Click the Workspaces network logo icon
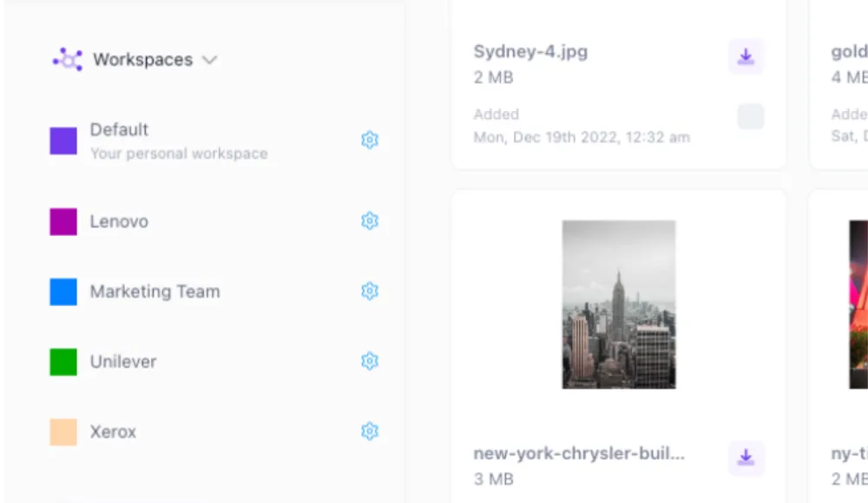 coord(68,59)
